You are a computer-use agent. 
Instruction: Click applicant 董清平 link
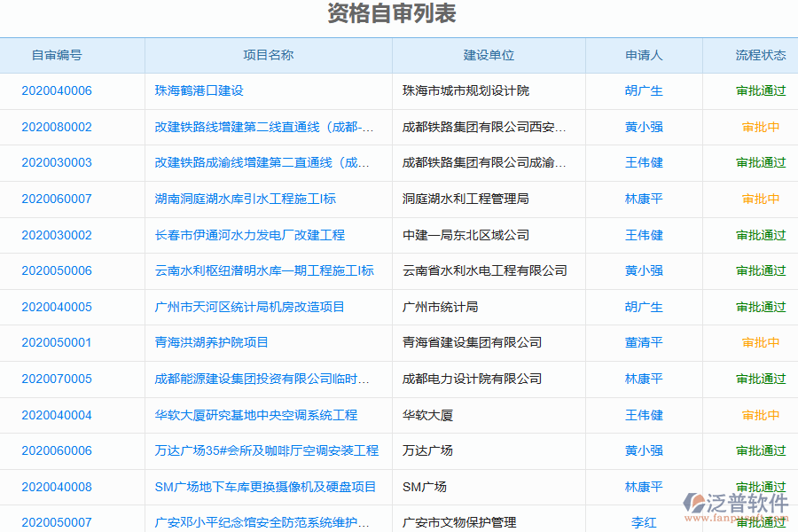645,342
